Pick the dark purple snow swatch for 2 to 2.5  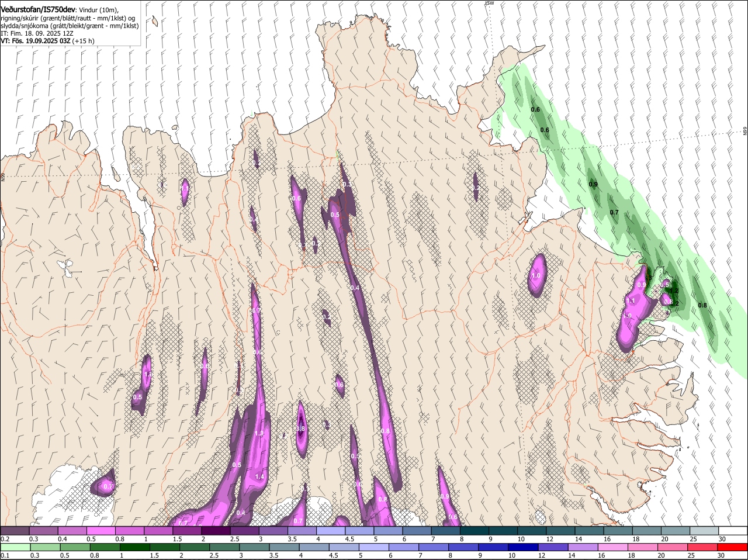[x=216, y=531]
